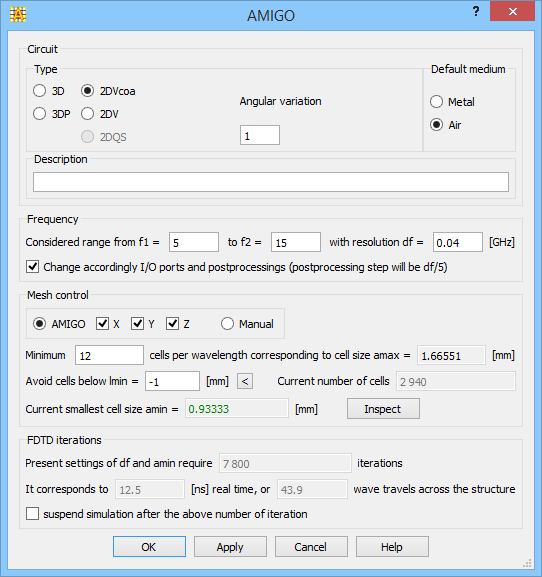Confirm settings with OK button
The image size is (542, 577).
[x=149, y=546]
